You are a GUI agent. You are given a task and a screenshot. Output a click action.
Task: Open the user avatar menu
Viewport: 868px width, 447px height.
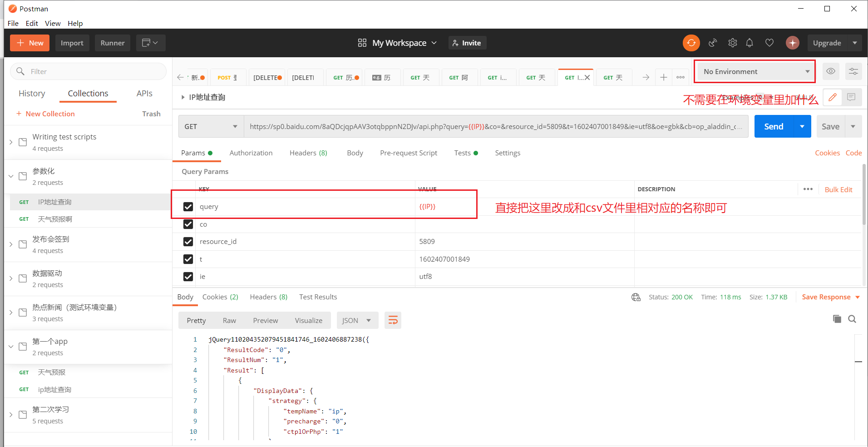pyautogui.click(x=793, y=43)
